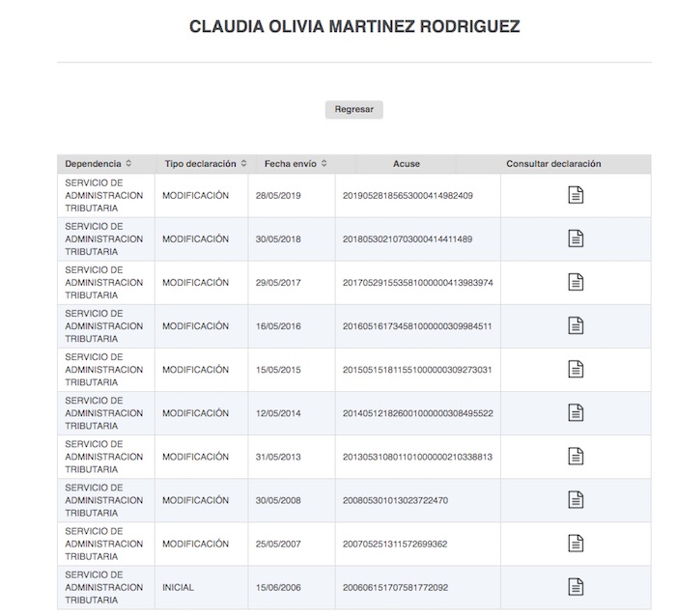Consult the declaration document dated 25/05/2007
This screenshot has height=616, width=676.
click(576, 544)
